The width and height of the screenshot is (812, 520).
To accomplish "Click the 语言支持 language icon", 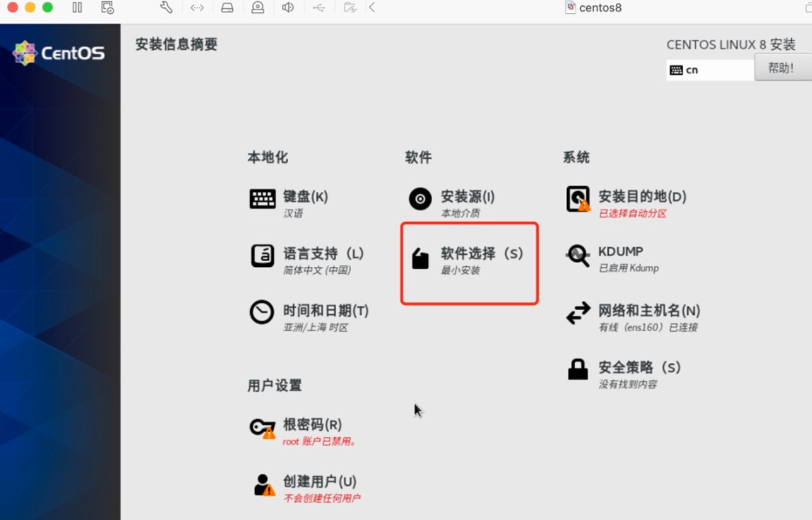I will pyautogui.click(x=262, y=255).
